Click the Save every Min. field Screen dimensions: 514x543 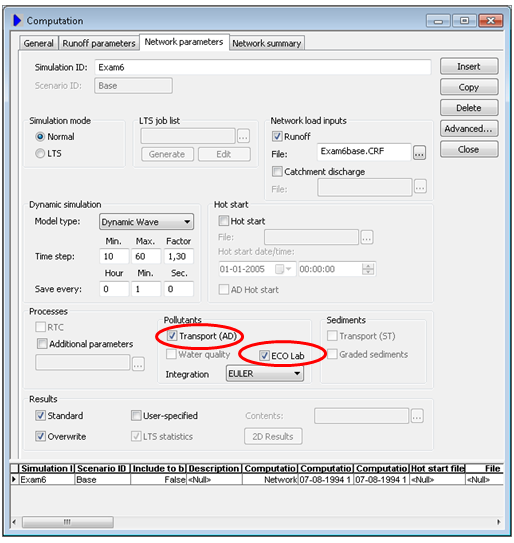point(146,289)
